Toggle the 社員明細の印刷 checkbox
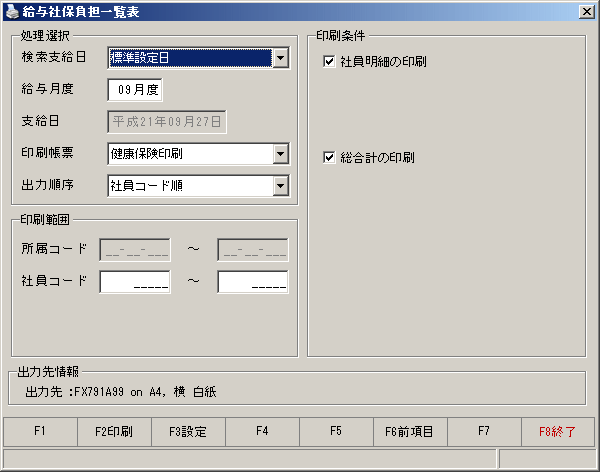The image size is (600, 472). click(x=329, y=61)
